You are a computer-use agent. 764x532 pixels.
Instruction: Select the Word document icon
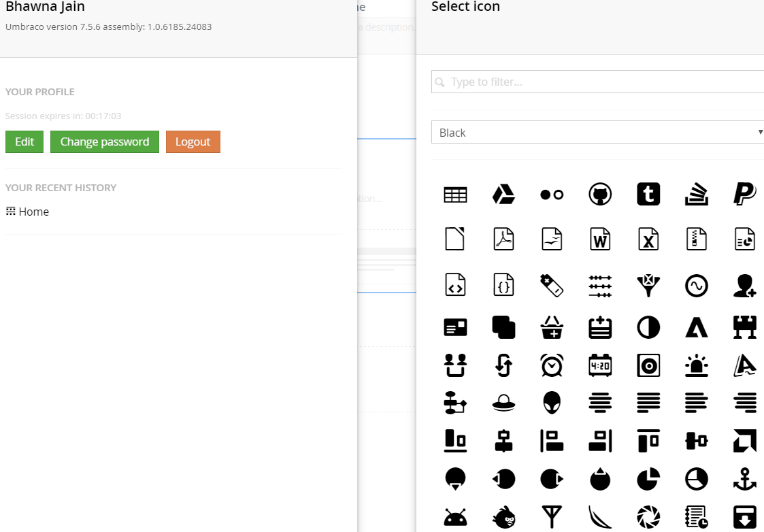pyautogui.click(x=600, y=239)
